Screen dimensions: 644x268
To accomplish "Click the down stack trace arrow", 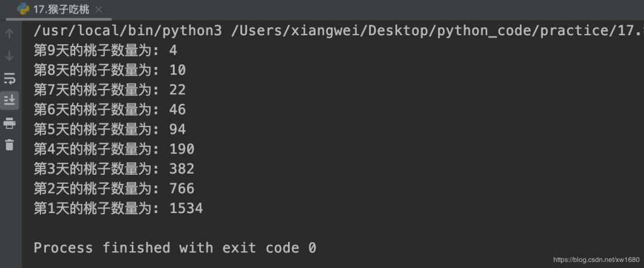I will point(10,56).
